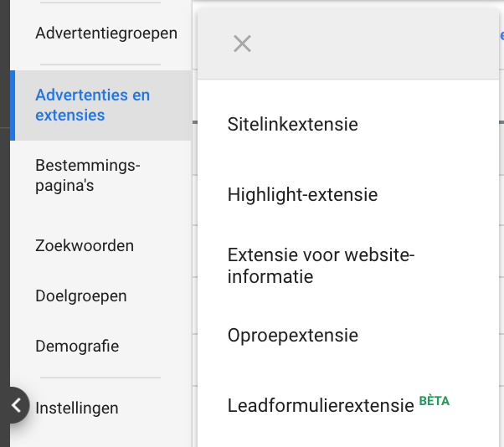Open Advertentiegroepen in the sidebar

point(106,33)
